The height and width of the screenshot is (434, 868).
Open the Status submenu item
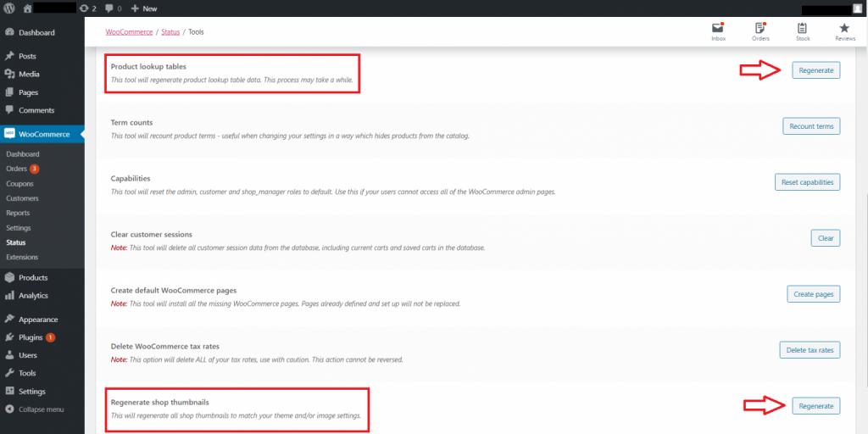click(x=15, y=242)
